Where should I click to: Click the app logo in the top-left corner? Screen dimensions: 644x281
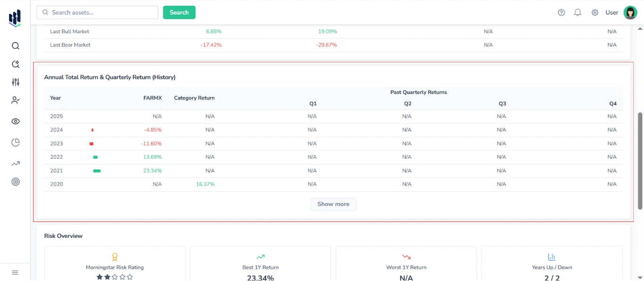(14, 17)
